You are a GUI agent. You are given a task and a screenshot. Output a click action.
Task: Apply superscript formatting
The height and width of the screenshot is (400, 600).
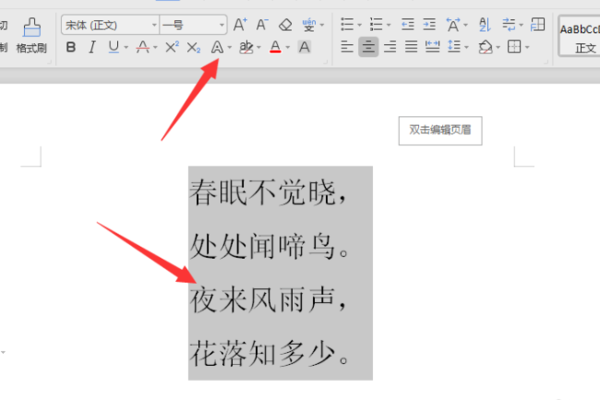click(172, 47)
